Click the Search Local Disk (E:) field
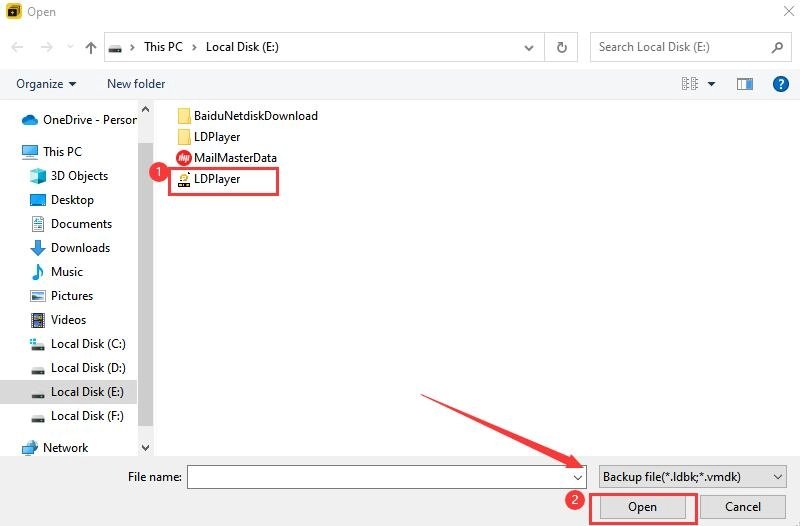The image size is (800, 526). coord(690,47)
